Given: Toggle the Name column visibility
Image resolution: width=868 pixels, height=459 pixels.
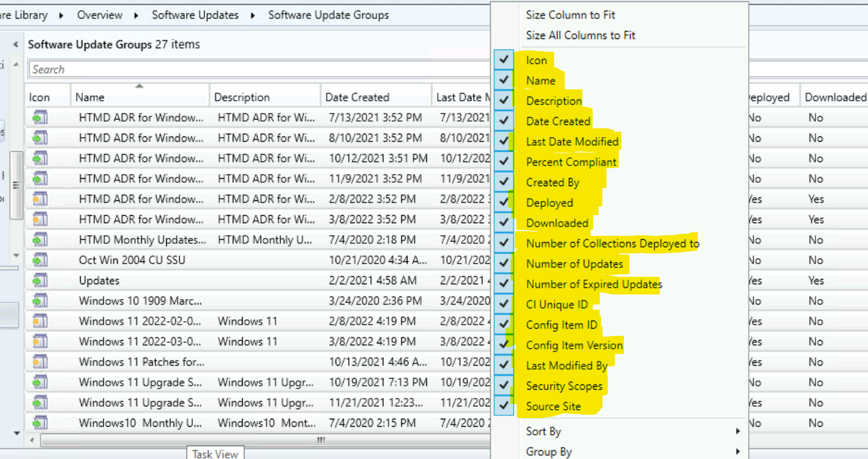Looking at the screenshot, I should click(x=504, y=80).
